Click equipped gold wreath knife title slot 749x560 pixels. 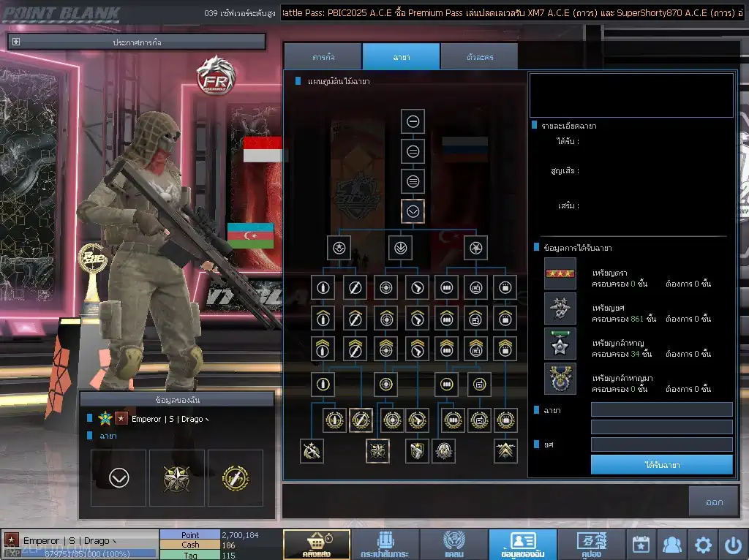pyautogui.click(x=236, y=477)
